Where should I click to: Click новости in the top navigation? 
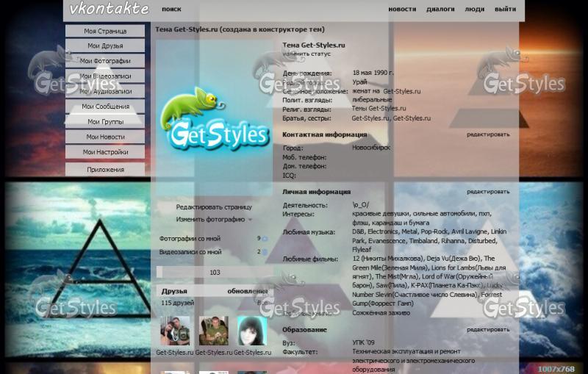click(x=402, y=10)
